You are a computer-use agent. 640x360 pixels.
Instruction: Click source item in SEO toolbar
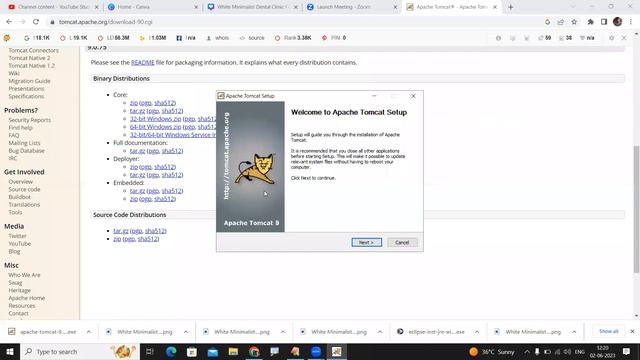click(x=252, y=38)
